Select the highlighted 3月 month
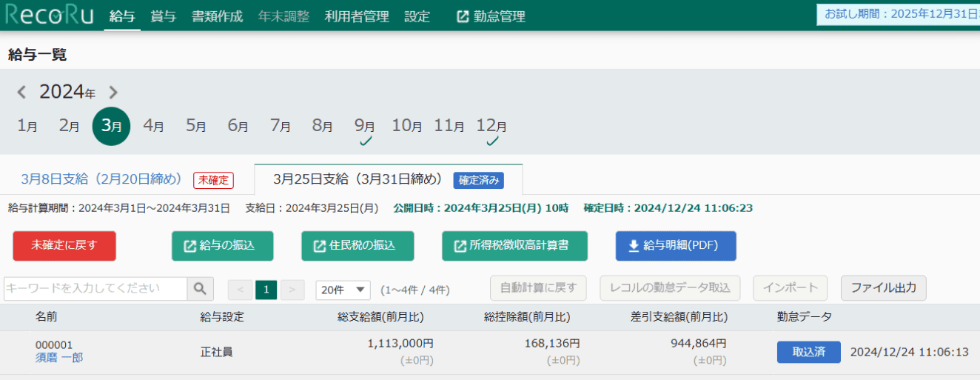The width and height of the screenshot is (980, 380). [x=111, y=126]
